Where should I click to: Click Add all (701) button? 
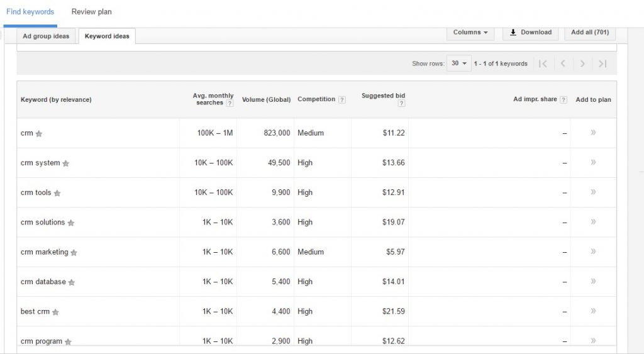pos(590,33)
